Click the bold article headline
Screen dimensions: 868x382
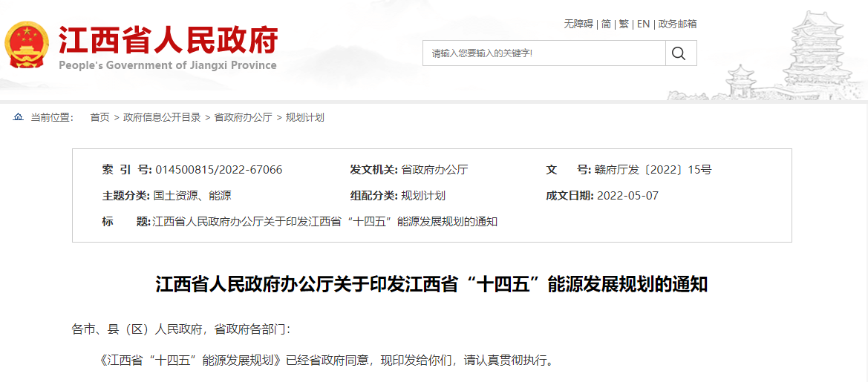pyautogui.click(x=432, y=285)
